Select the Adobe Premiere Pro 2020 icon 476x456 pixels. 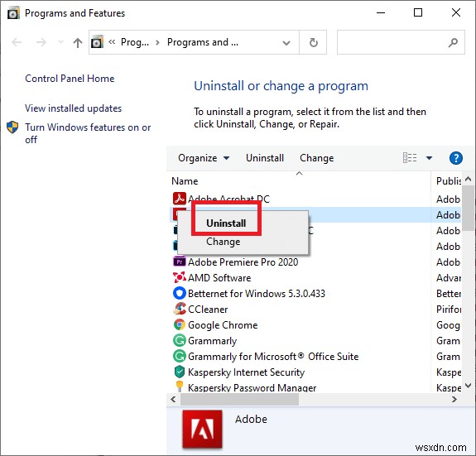(x=180, y=262)
